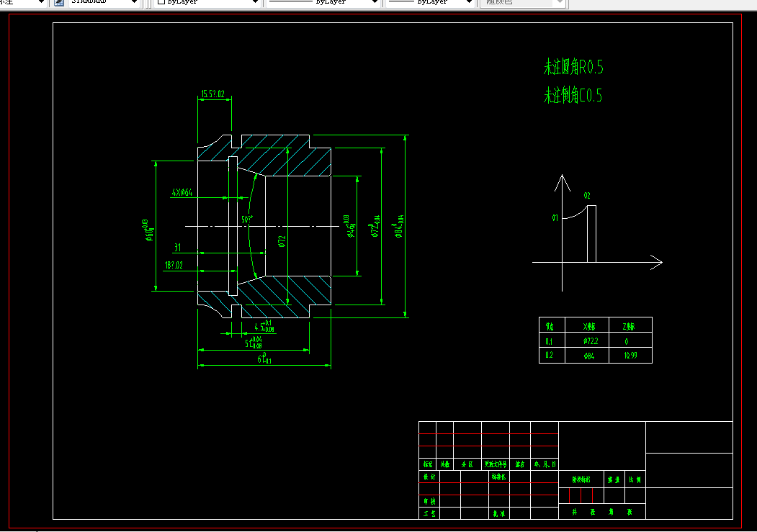Open the STANDARD text style dropdown
This screenshot has height=532, width=757.
pos(104,2)
